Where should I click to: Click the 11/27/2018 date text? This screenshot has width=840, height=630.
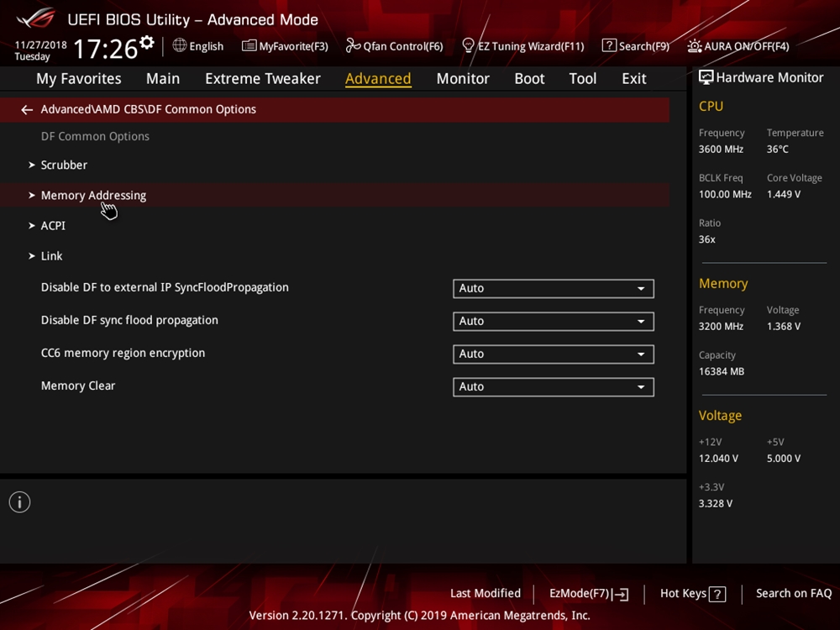click(40, 45)
